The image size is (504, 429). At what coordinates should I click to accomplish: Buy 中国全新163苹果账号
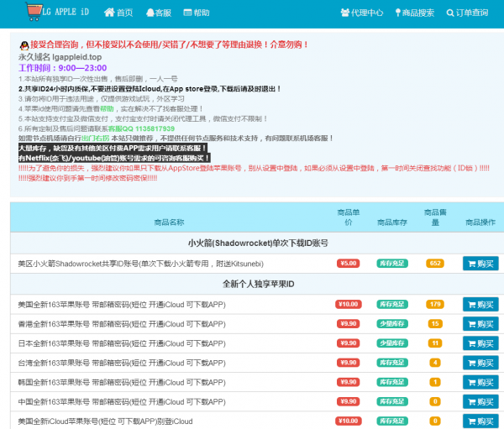[x=480, y=401]
